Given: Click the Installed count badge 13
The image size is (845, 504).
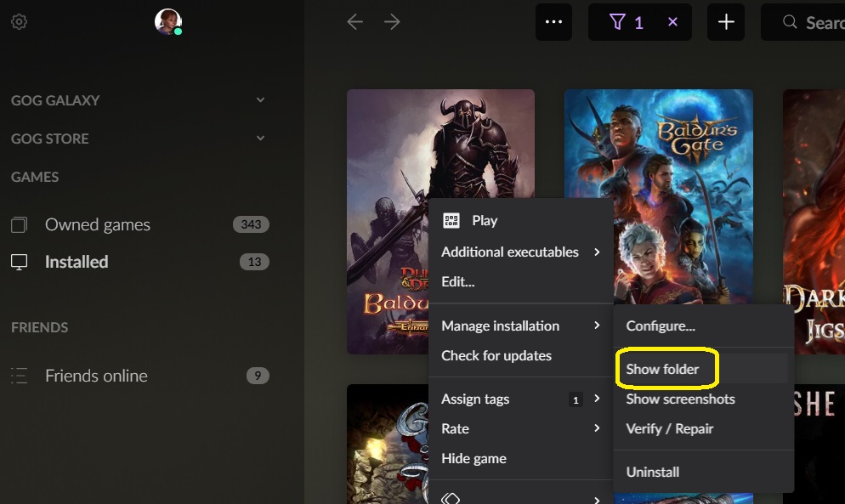Looking at the screenshot, I should coord(254,262).
